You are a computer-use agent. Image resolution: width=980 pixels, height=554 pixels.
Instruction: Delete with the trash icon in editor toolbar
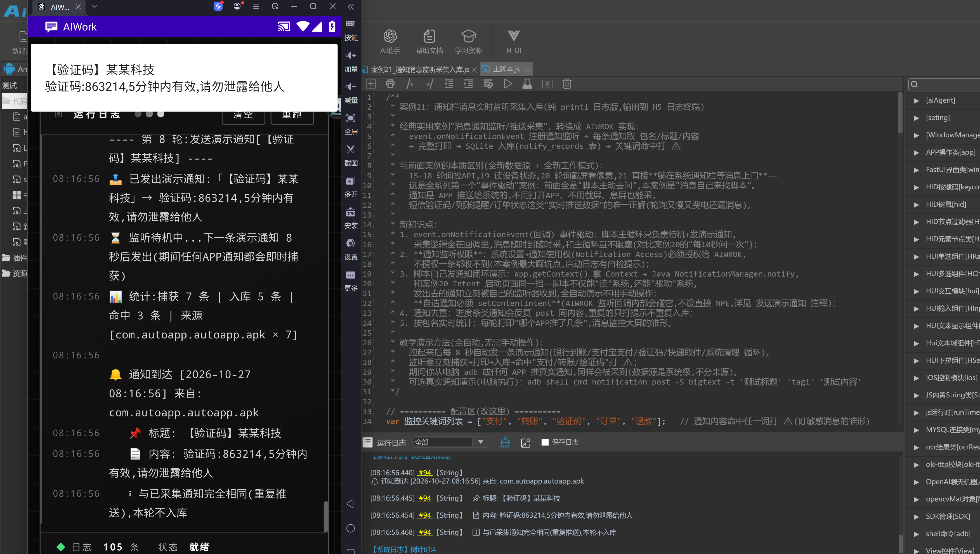tap(567, 84)
